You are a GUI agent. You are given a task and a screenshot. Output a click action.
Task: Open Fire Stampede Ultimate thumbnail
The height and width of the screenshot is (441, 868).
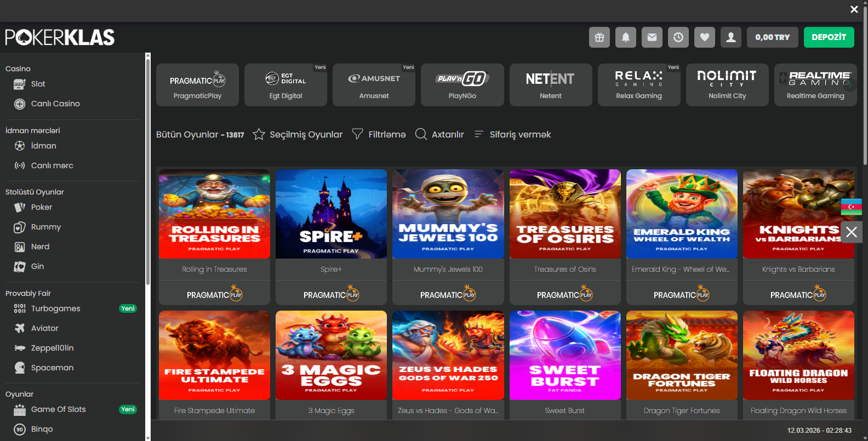coord(214,355)
